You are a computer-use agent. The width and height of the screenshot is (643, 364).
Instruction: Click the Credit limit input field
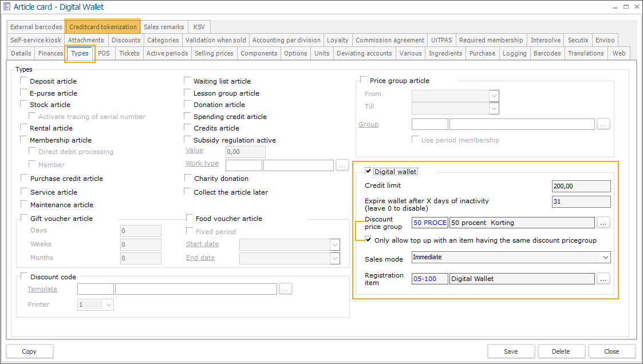581,186
